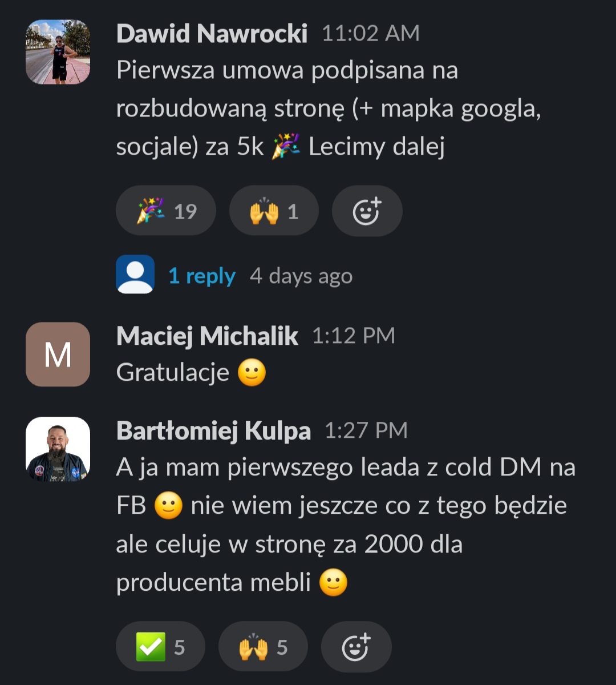
Task: Open Dawid Nawrocki's profile photo
Action: click(x=58, y=53)
